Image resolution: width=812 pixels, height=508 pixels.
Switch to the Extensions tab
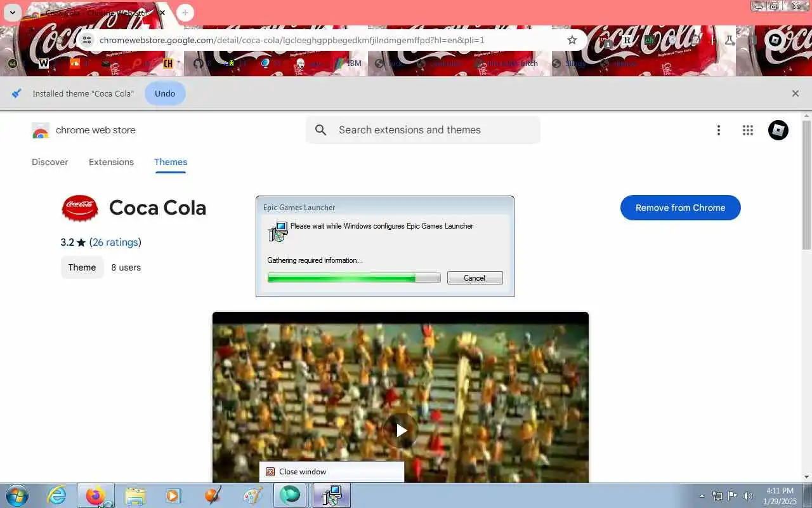(111, 162)
